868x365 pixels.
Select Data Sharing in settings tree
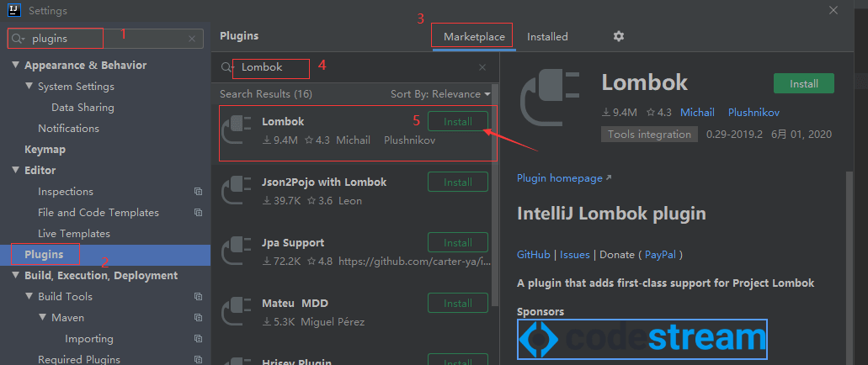83,108
